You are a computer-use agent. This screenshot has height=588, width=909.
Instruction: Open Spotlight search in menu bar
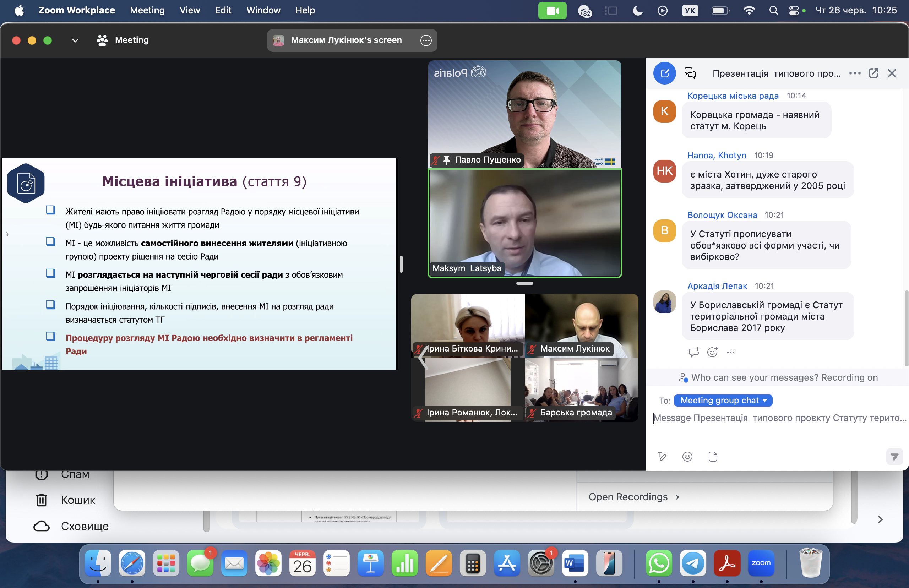click(x=773, y=10)
